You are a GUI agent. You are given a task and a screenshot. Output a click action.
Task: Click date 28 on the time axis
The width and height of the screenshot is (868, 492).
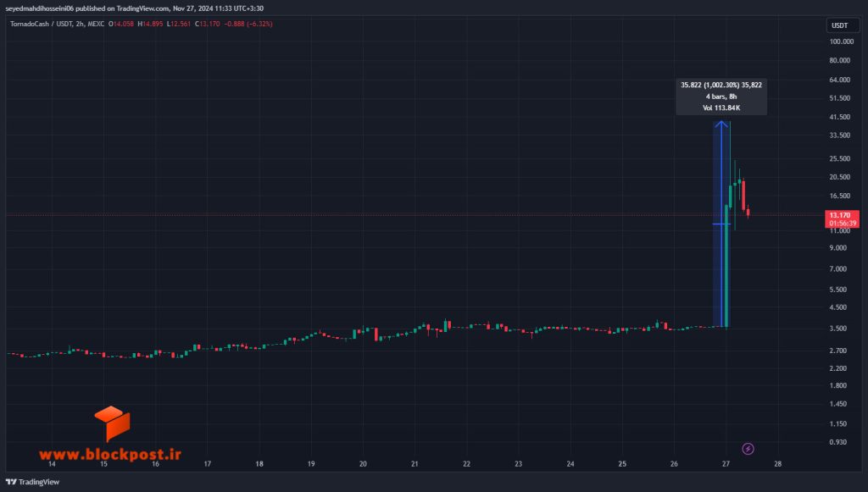(778, 464)
